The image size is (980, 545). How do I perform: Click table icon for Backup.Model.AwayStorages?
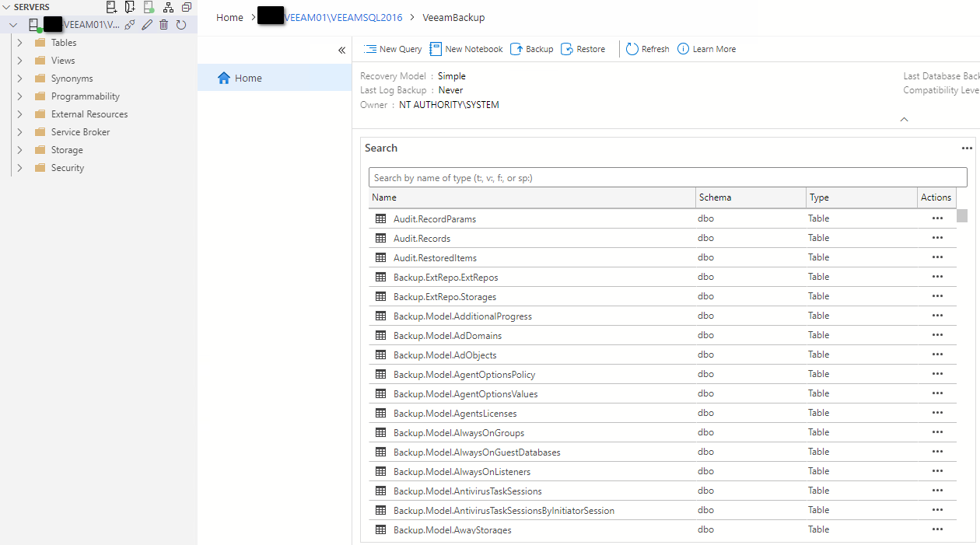pyautogui.click(x=380, y=530)
